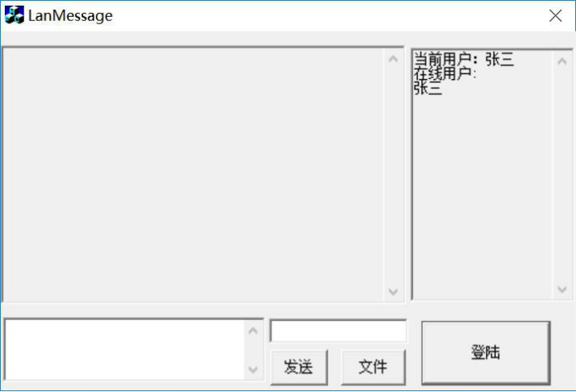Click the 在线用户 heading line

(445, 73)
